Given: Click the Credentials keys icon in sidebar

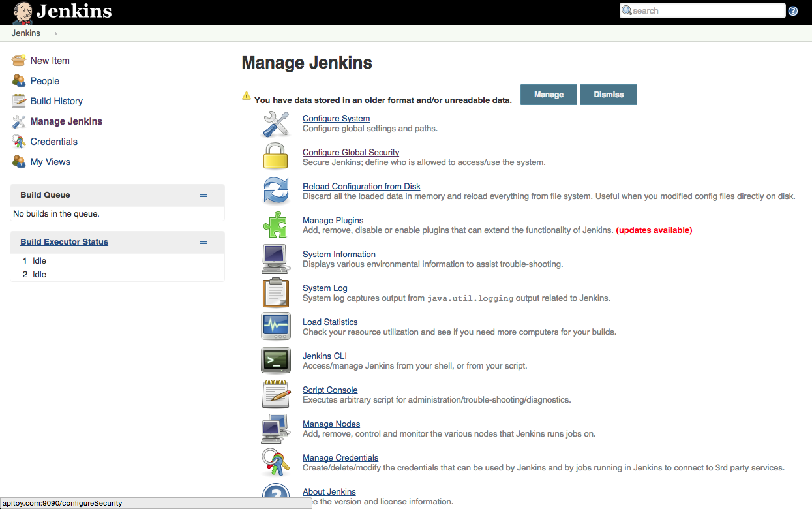Looking at the screenshot, I should (19, 142).
